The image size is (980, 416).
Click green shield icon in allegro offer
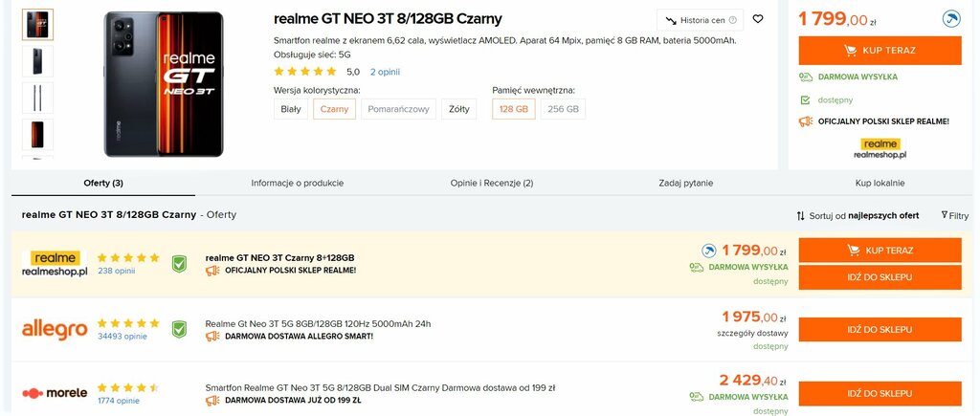coord(178,329)
